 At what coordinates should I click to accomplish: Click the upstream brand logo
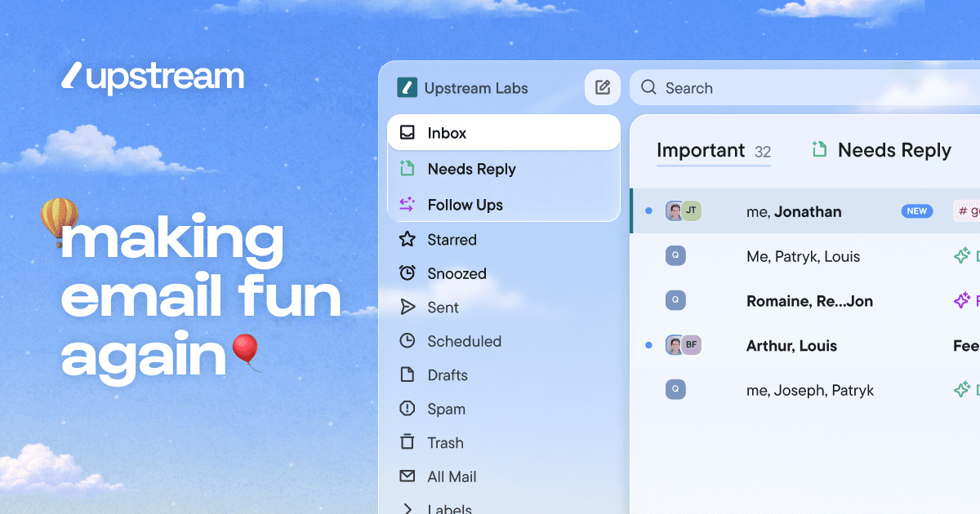click(153, 77)
